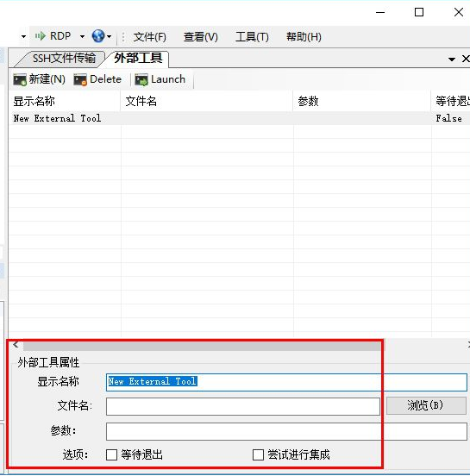Click the New external tool icon

tap(20, 80)
